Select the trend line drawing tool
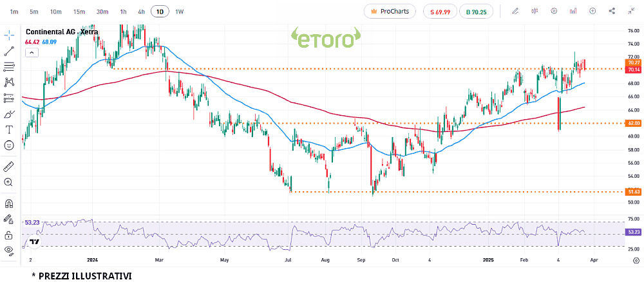Image resolution: width=644 pixels, height=282 pixels. (x=9, y=52)
